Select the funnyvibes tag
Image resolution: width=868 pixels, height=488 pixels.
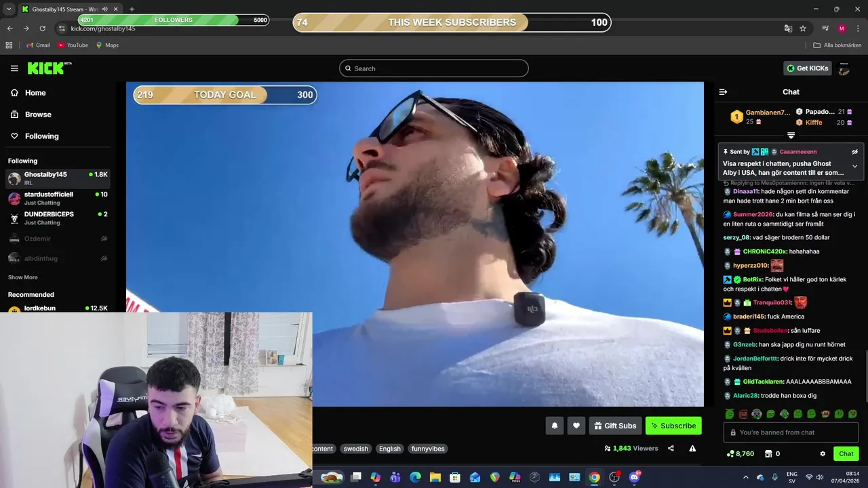pos(428,449)
